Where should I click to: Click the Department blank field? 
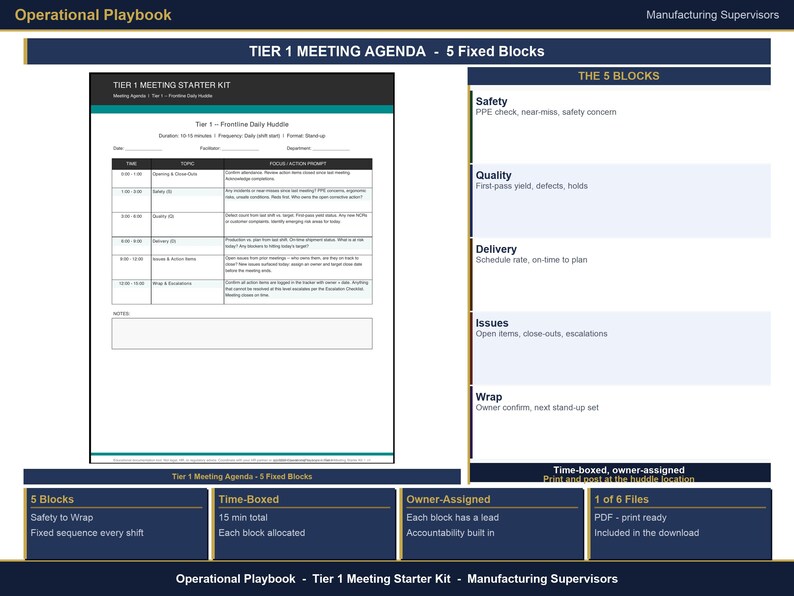331,148
